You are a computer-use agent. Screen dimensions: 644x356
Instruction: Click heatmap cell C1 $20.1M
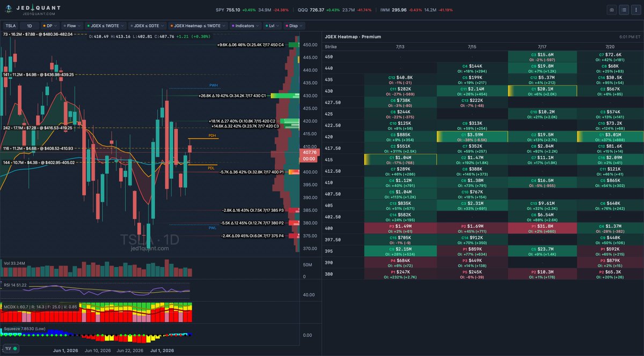tap(542, 91)
